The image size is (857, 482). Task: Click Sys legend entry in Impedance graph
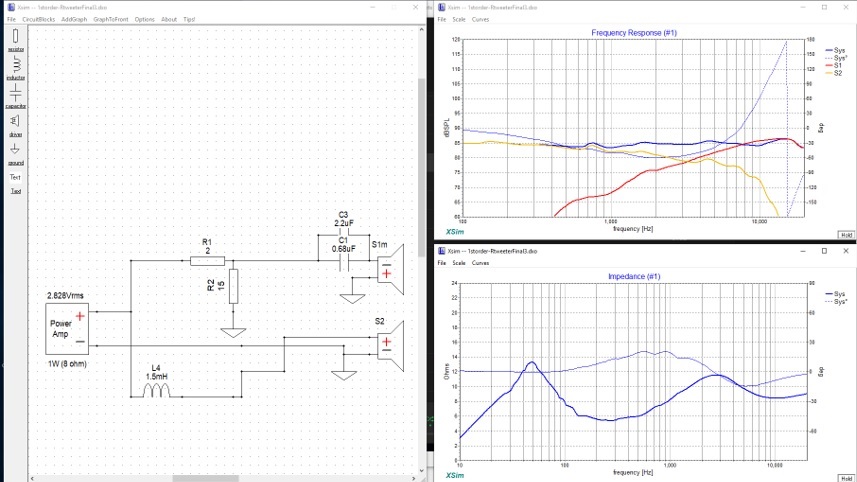(x=836, y=294)
